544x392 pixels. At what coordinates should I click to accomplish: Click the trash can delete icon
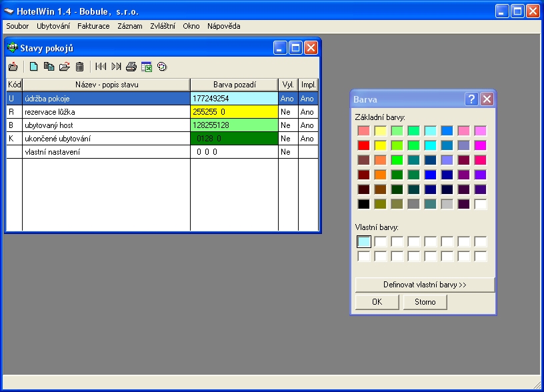point(79,67)
